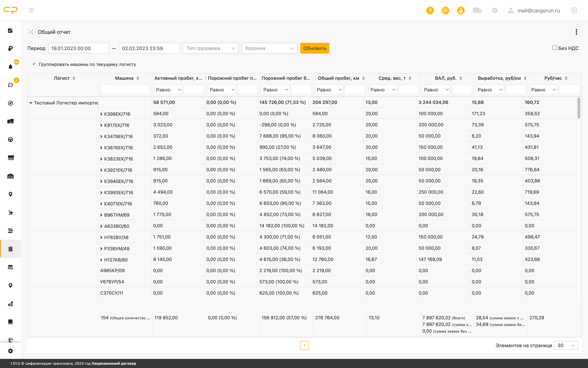The image size is (588, 368).
Task: Click the Машина column filter input
Action: click(126, 90)
